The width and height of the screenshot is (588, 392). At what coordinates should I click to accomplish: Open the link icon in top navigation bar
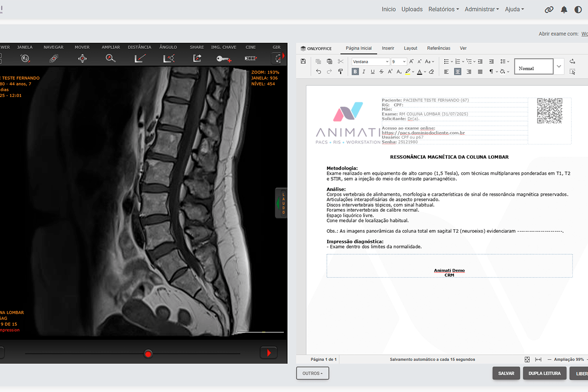[549, 9]
